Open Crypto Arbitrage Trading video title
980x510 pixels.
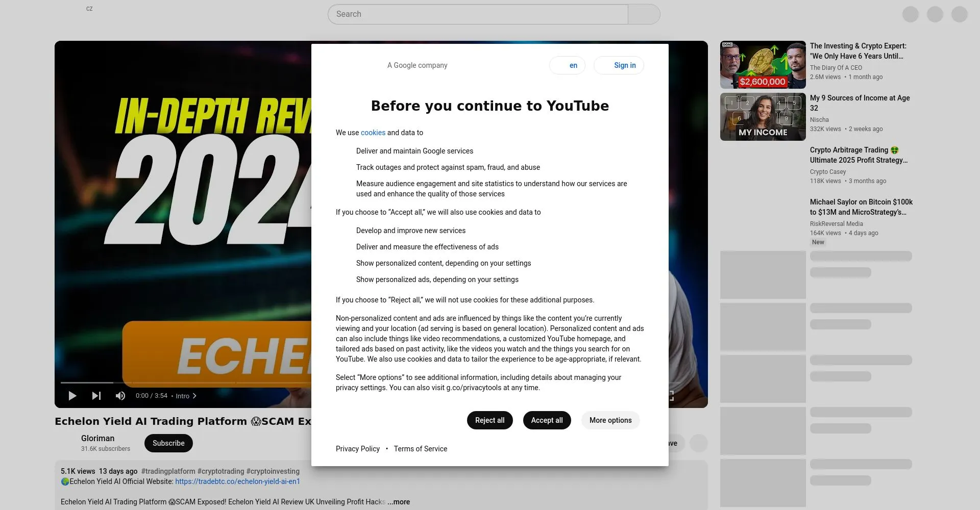(859, 155)
